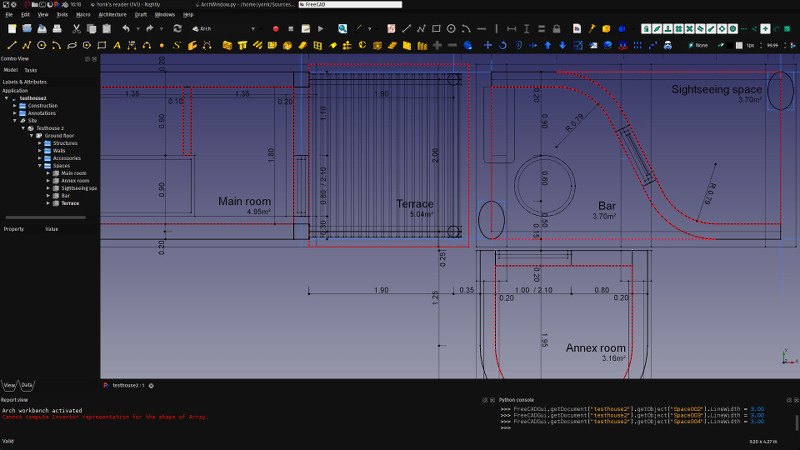800x450 pixels.
Task: Click the black line color swatch
Action: click(x=730, y=45)
